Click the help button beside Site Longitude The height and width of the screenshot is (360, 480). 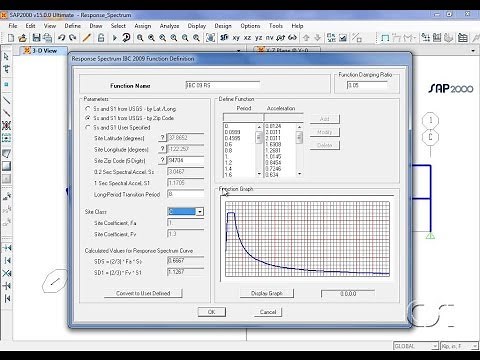(x=162, y=149)
